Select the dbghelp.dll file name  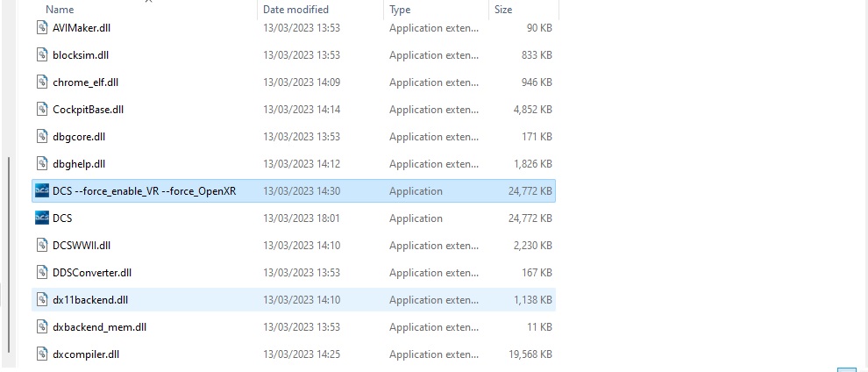pos(79,164)
